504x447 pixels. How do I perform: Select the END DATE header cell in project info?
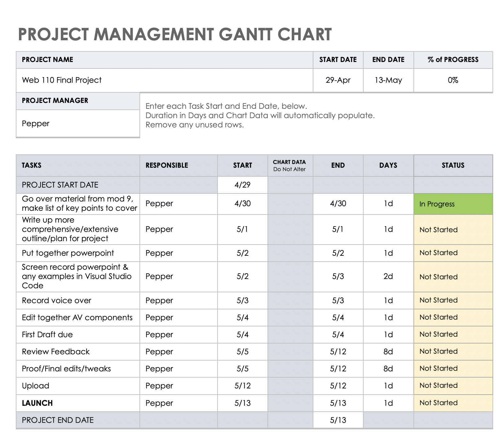point(388,60)
